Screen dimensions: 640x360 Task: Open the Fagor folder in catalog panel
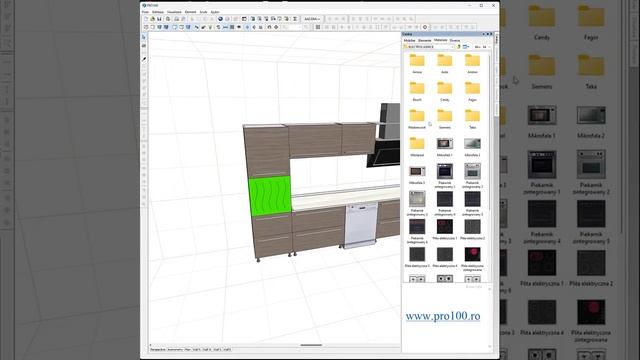click(472, 92)
